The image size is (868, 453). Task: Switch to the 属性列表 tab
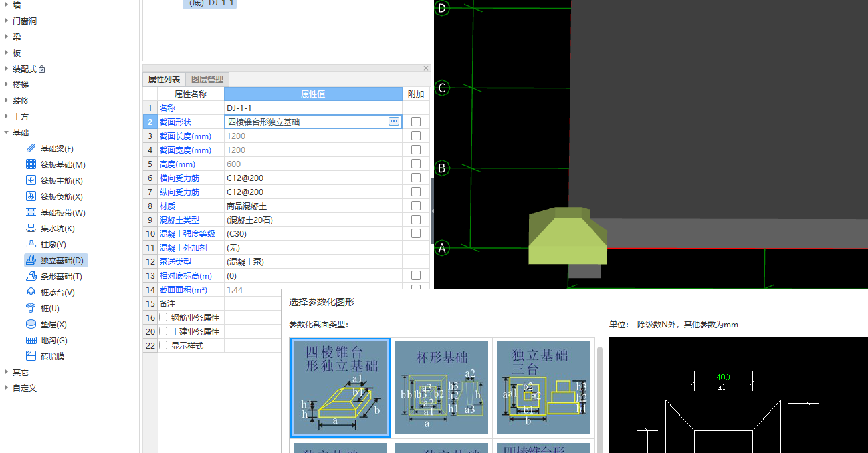pos(164,80)
